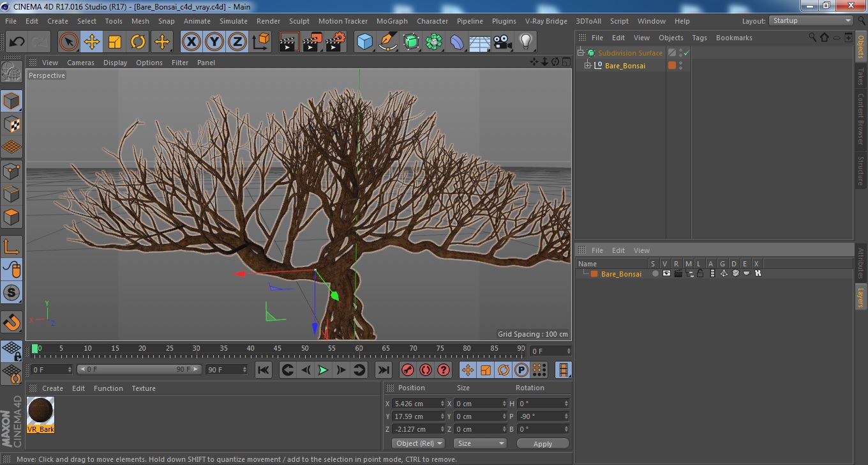Click Bare_Bonsai orange layer color swatch

coord(594,273)
